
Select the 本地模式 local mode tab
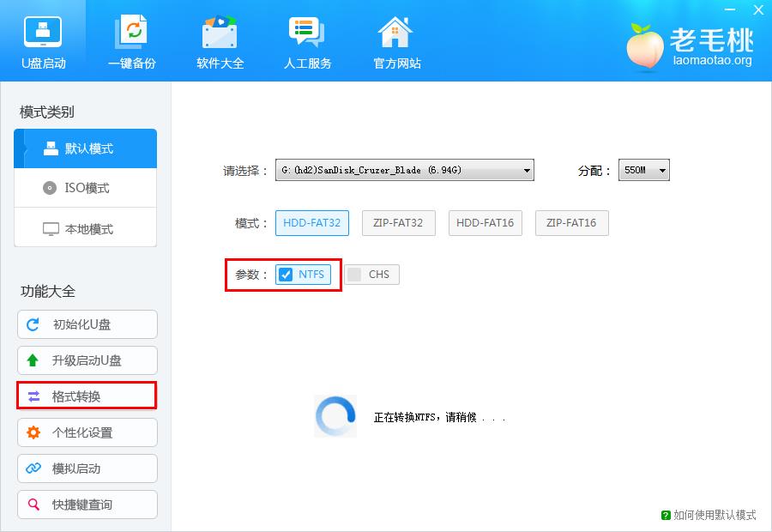point(85,227)
